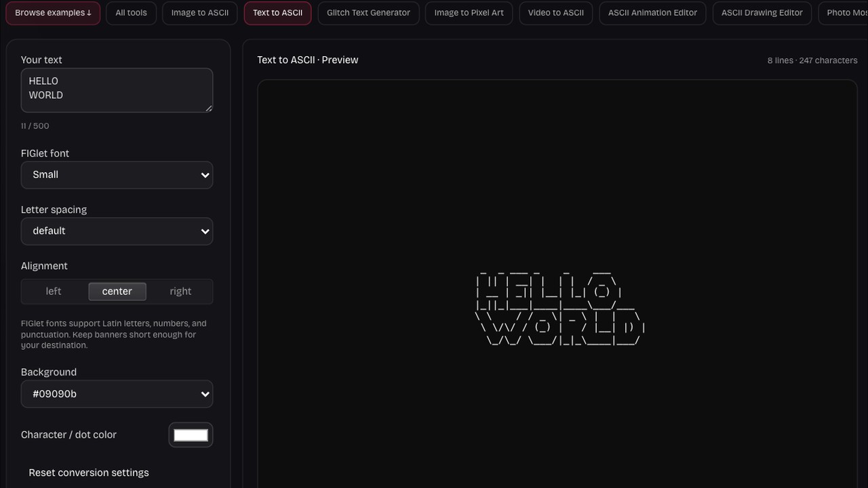Screen dimensions: 868x488
Task: Open the Browse examples menu
Action: tap(53, 13)
